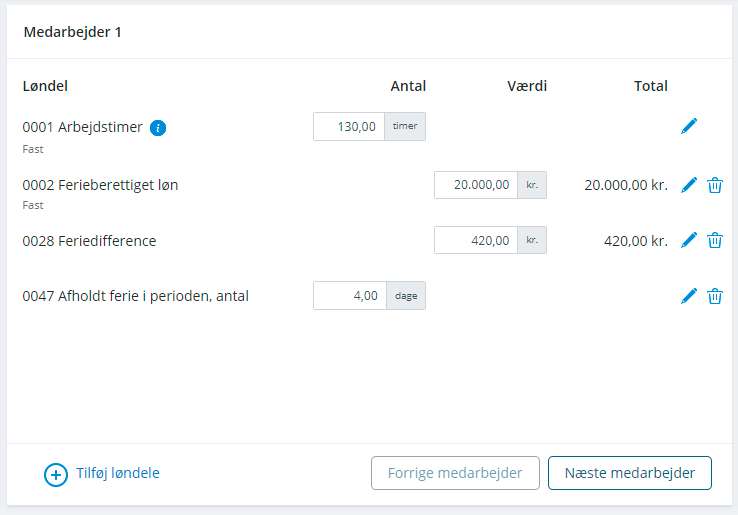Focus the 130,00 hours input field
Image resolution: width=738 pixels, height=515 pixels.
(349, 126)
